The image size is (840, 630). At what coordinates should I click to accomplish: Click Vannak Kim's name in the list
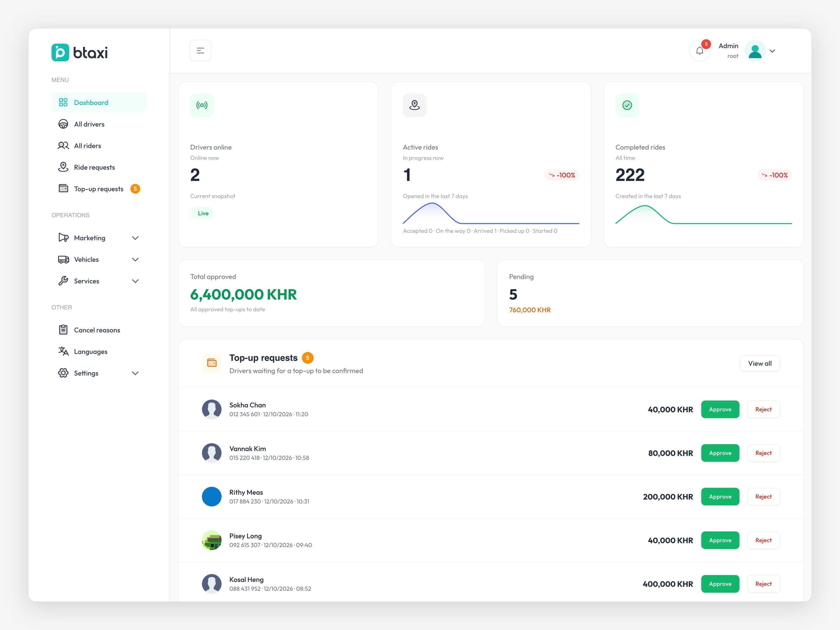(248, 449)
